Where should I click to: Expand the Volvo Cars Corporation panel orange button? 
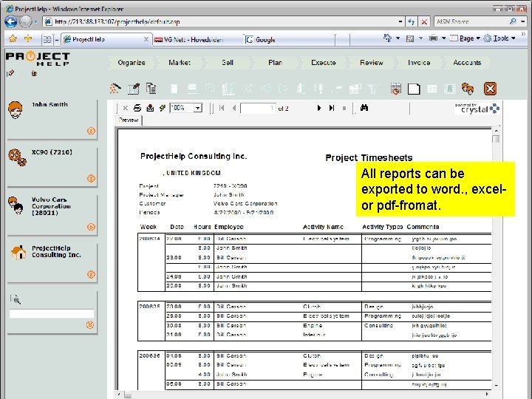click(91, 227)
